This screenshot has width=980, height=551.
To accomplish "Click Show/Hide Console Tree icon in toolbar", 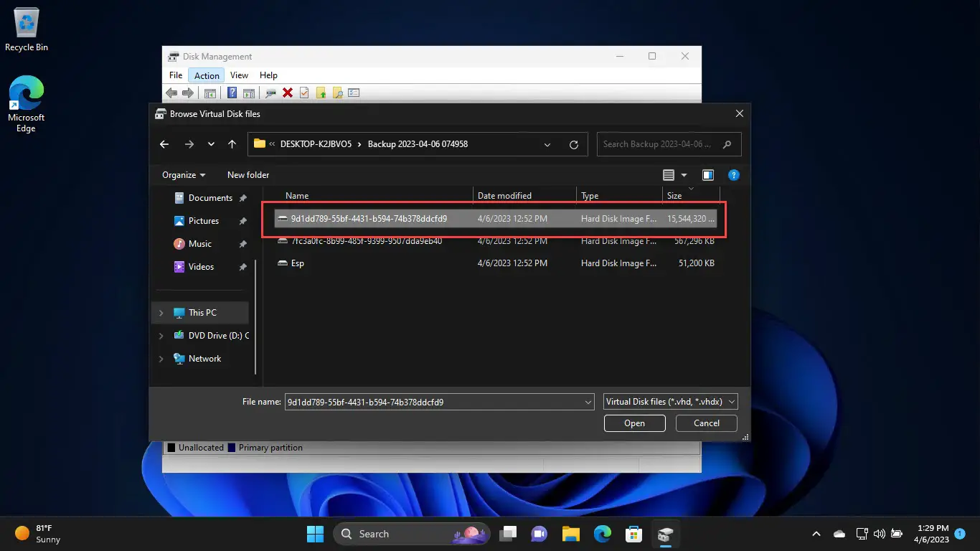I will tap(210, 93).
